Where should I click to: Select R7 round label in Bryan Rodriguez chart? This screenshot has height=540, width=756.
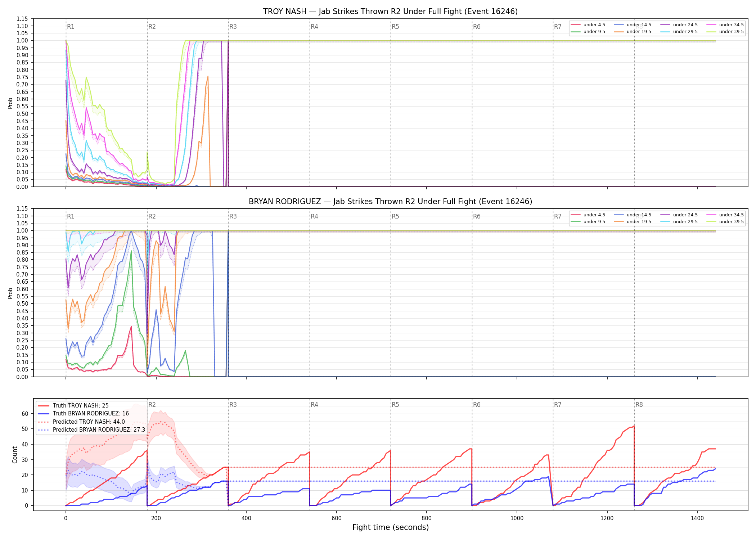point(558,216)
